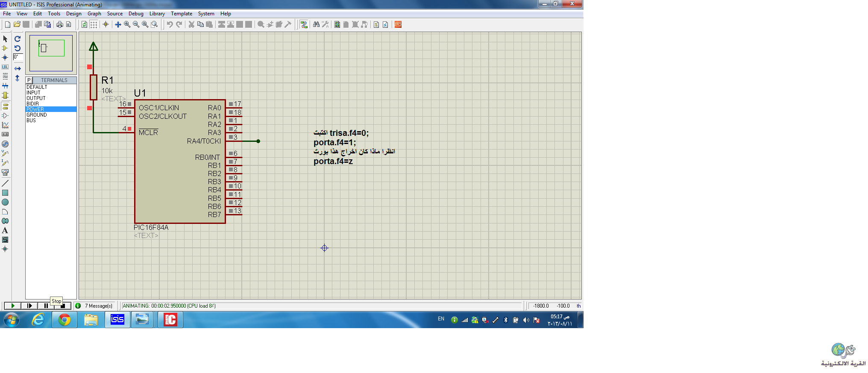Select INPUT terminal in list
Viewport: 868px width, 373px height.
click(51, 93)
